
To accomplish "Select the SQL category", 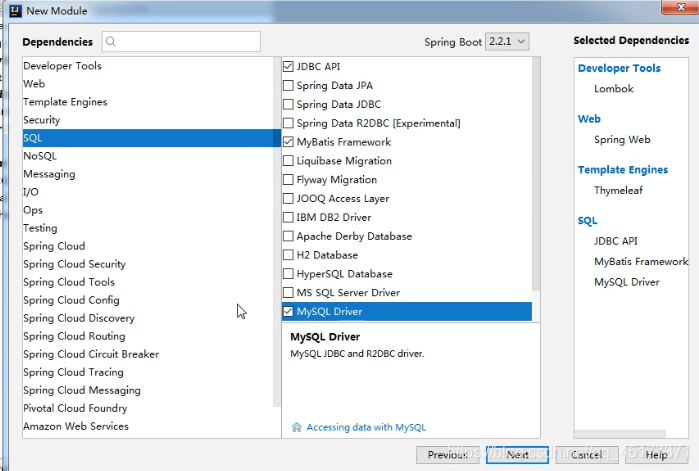I will pos(151,138).
